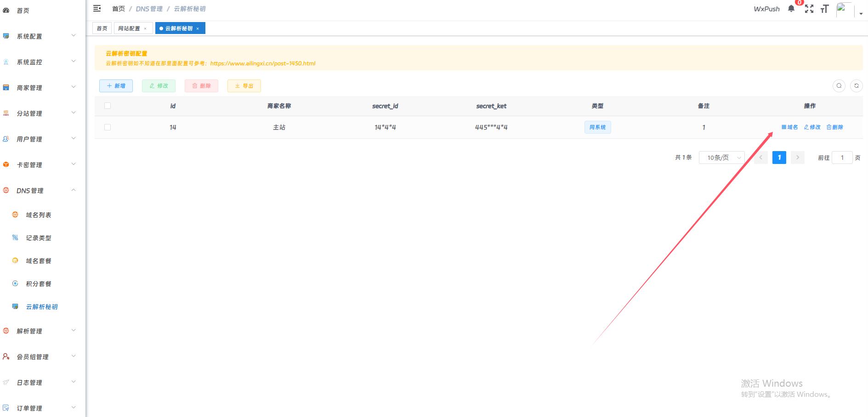Open the ailingxi.cn reference link

pos(262,63)
